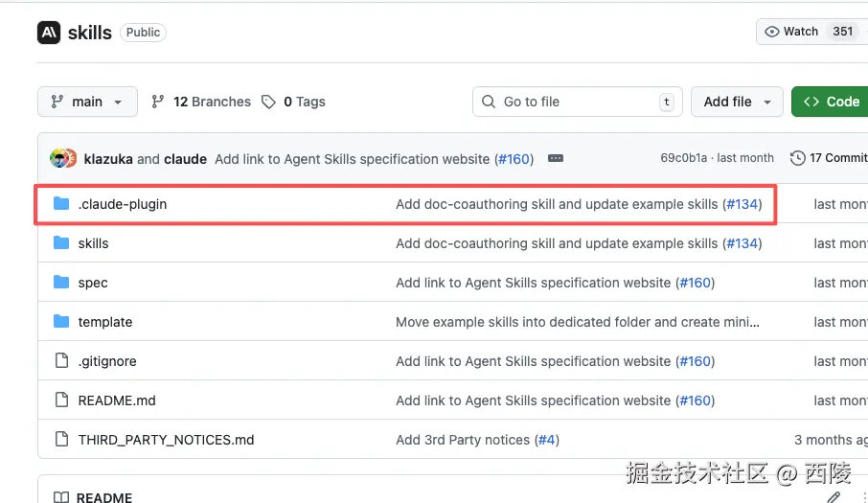Open the latest commit message link
The image size is (868, 503).
click(x=352, y=159)
